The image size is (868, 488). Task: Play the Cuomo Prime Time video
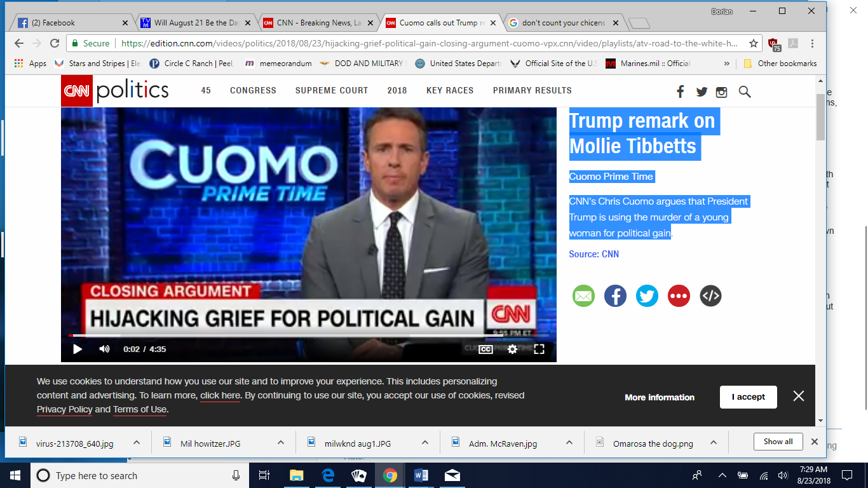click(x=78, y=349)
